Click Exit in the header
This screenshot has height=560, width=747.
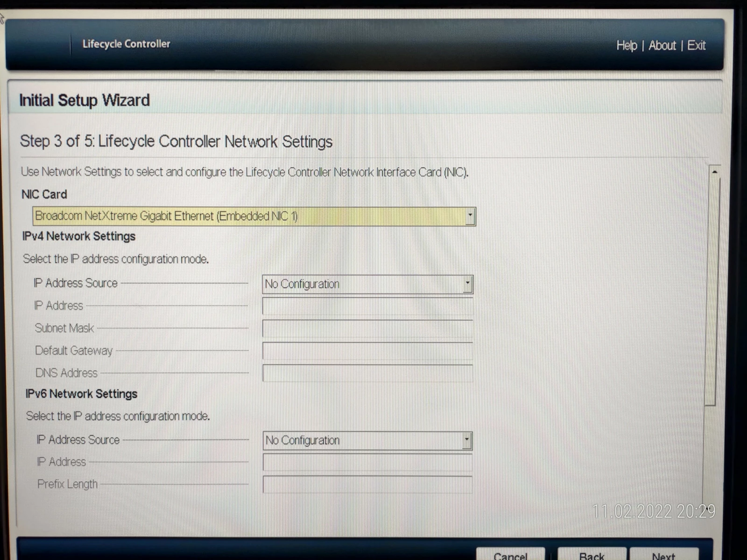(x=696, y=46)
